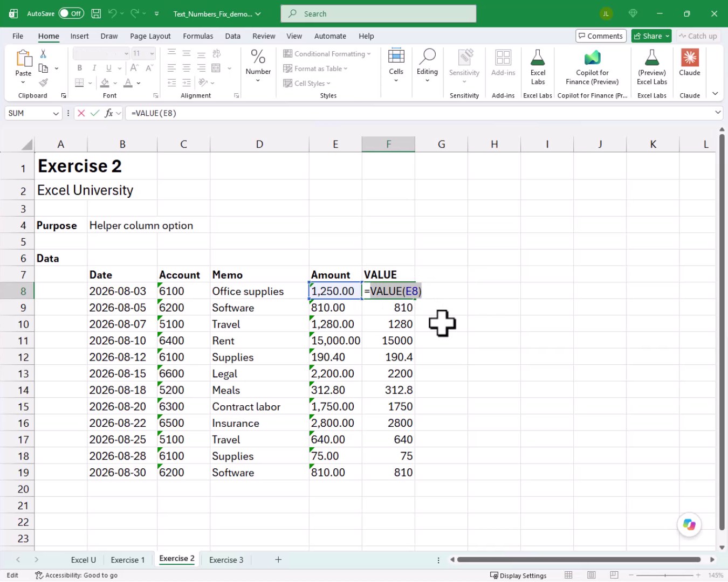Launch Copilot for Finance (Preview)
The width and height of the screenshot is (728, 582).
(x=592, y=67)
